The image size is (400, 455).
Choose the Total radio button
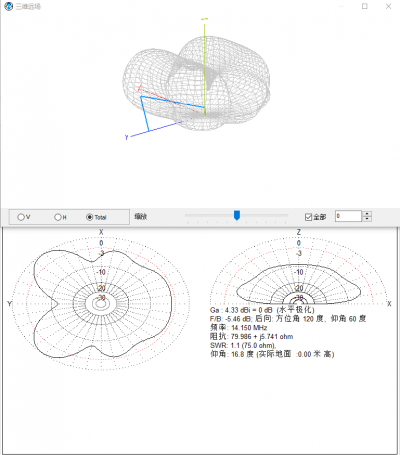coord(89,217)
